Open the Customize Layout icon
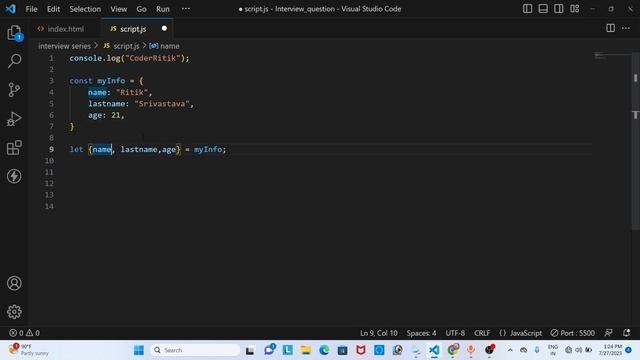This screenshot has height=360, width=640. pos(575,9)
